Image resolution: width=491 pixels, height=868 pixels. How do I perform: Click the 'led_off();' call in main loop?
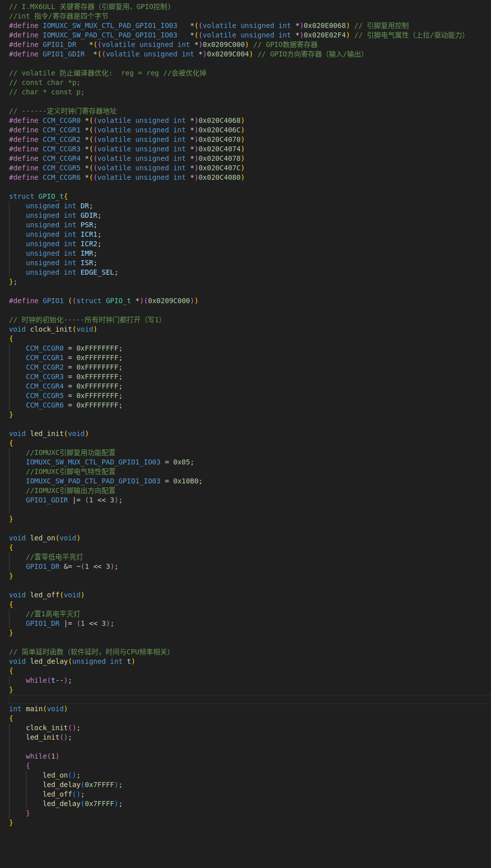[x=63, y=794]
